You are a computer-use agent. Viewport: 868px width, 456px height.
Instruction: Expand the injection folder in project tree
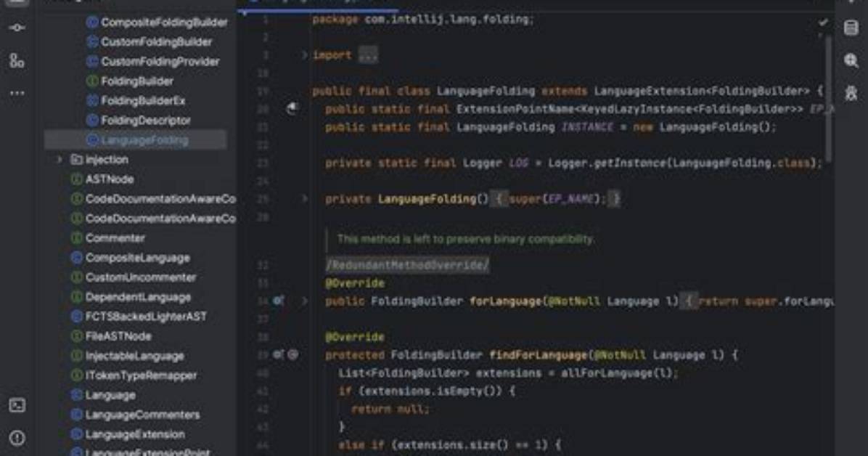[60, 160]
